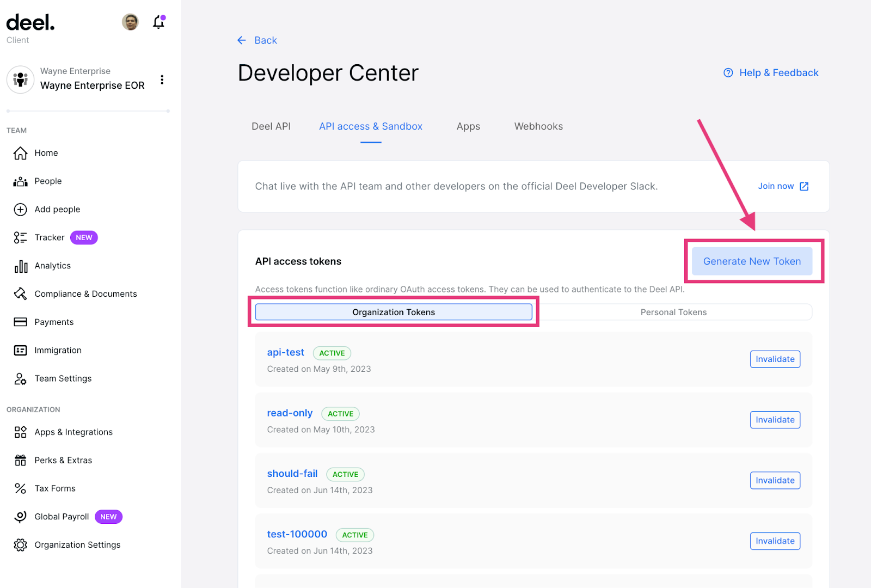Click the Tax Forms percent icon
This screenshot has width=871, height=588.
20,488
